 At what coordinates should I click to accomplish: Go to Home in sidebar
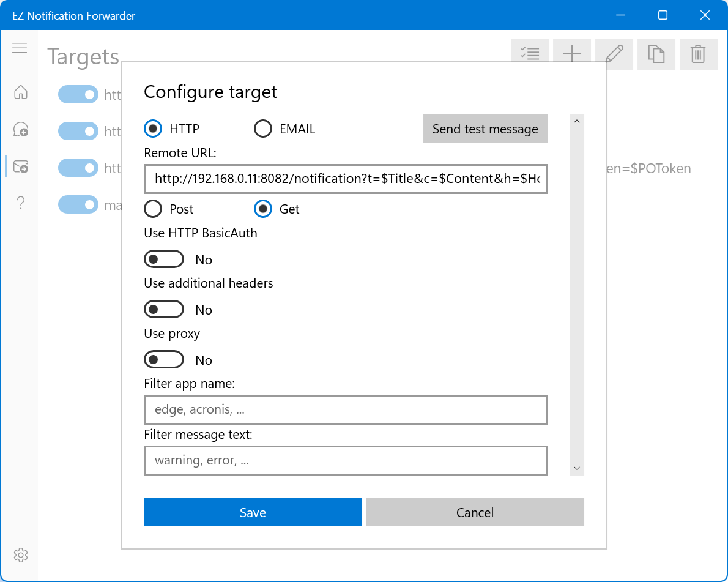(x=20, y=92)
